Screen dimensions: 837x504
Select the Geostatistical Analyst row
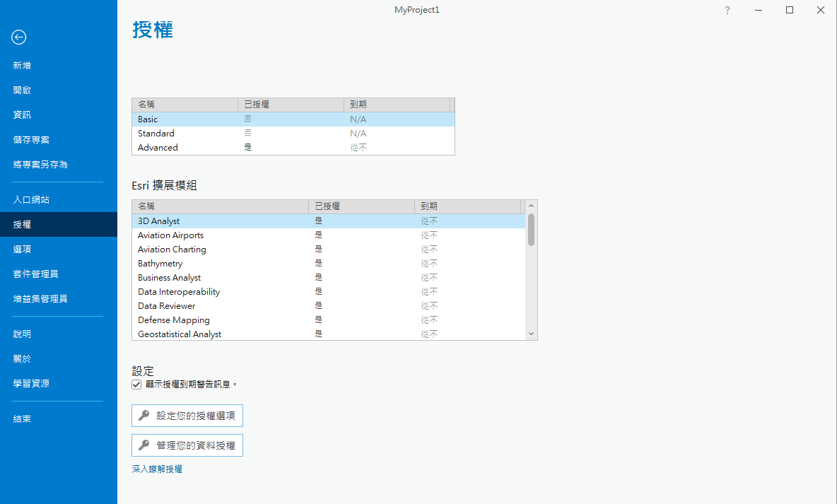[x=329, y=334]
